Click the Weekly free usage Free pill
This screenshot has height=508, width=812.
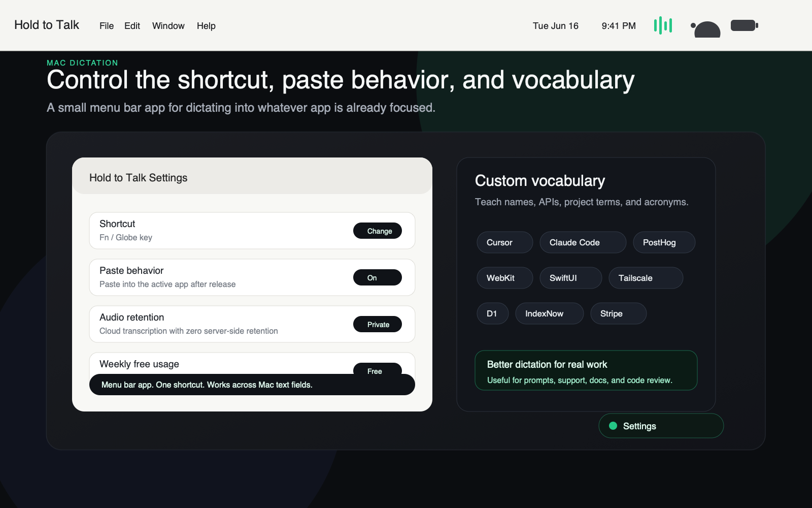(378, 369)
